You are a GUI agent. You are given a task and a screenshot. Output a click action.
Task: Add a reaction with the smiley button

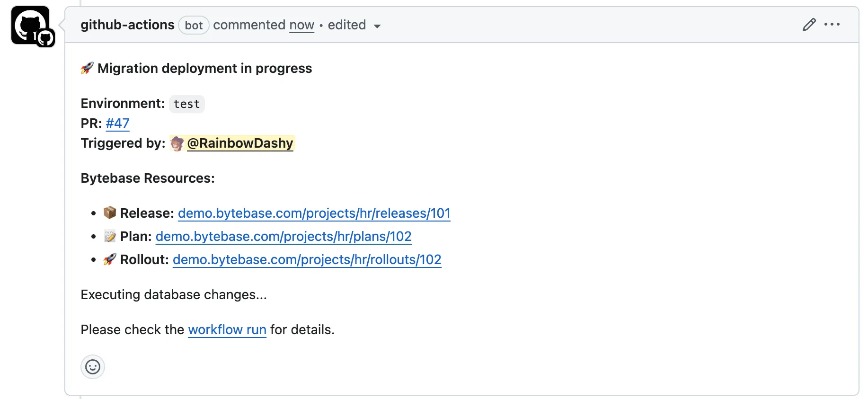point(93,367)
